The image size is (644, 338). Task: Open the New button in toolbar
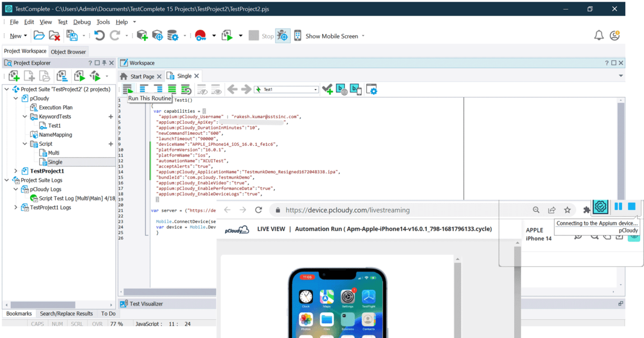pyautogui.click(x=16, y=36)
